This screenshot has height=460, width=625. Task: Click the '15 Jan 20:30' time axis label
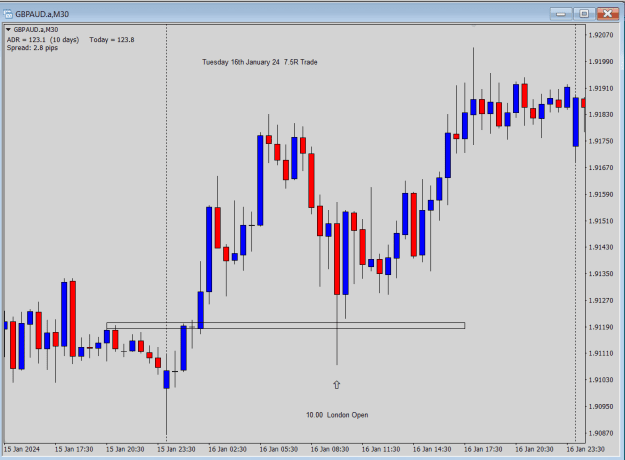125,449
